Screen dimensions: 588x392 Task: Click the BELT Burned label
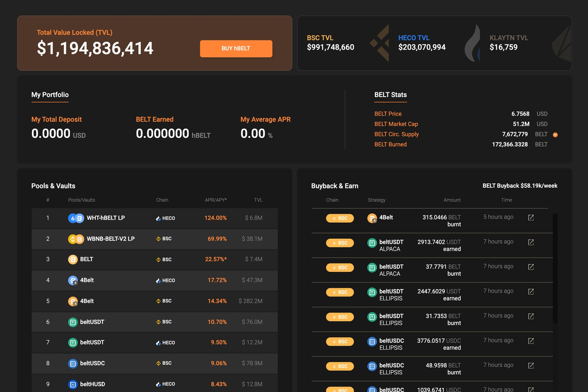(391, 145)
